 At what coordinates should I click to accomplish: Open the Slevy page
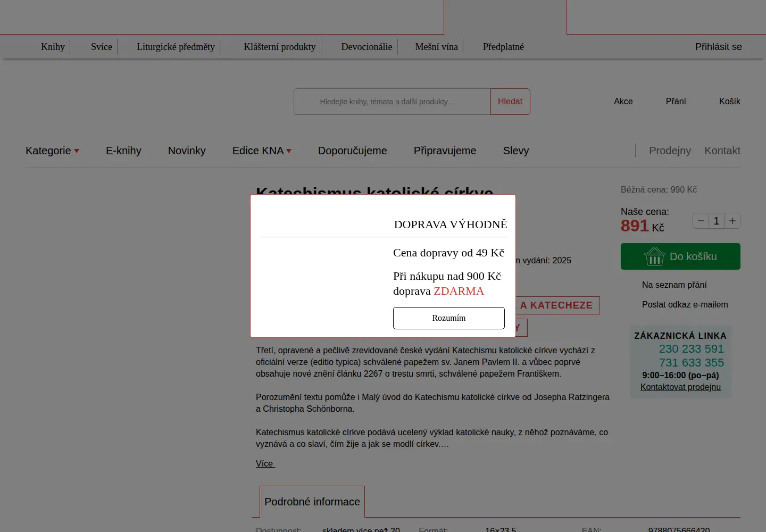516,151
